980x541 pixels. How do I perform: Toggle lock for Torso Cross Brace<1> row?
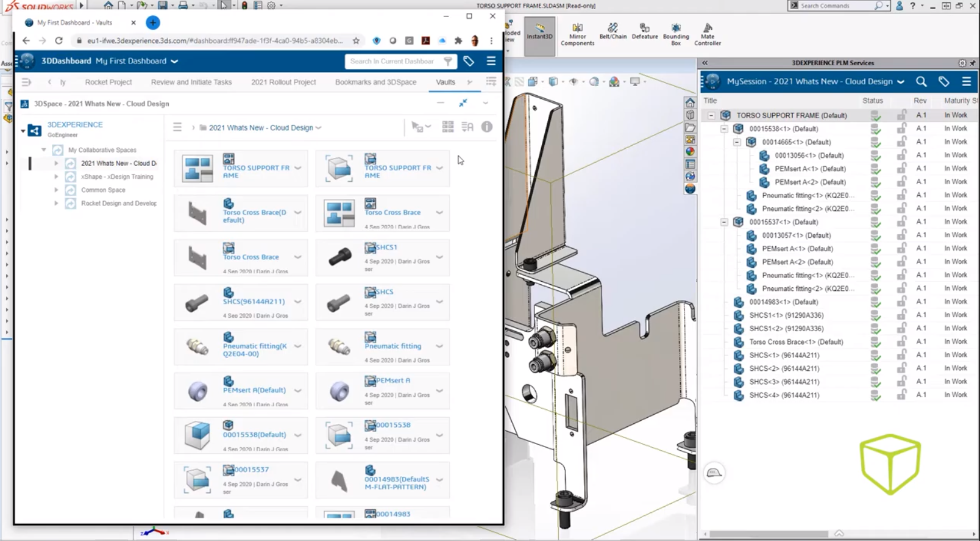coord(901,342)
